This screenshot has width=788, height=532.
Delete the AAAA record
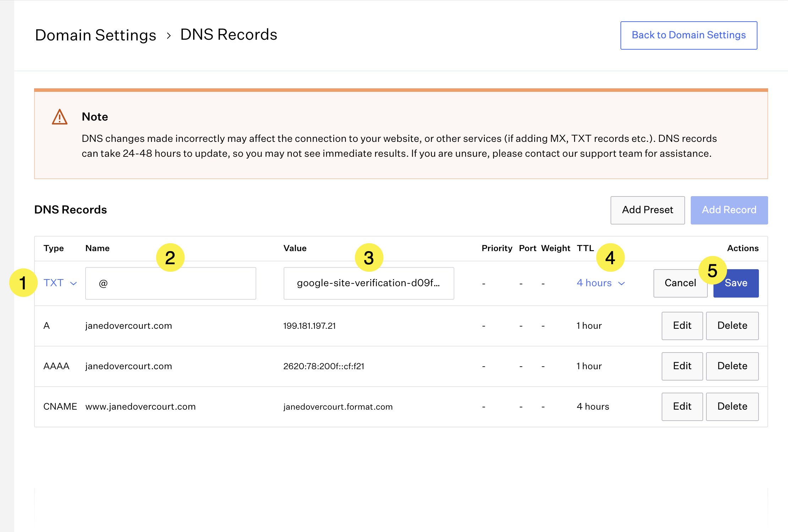732,366
